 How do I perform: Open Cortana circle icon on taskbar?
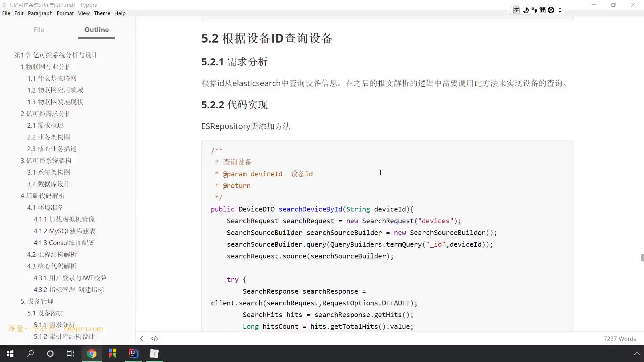click(50, 354)
